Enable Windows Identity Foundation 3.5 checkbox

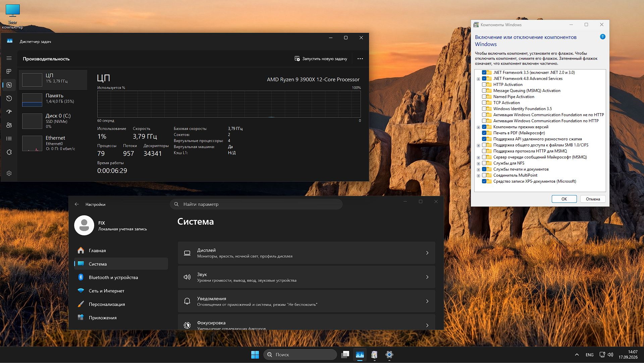point(484,109)
